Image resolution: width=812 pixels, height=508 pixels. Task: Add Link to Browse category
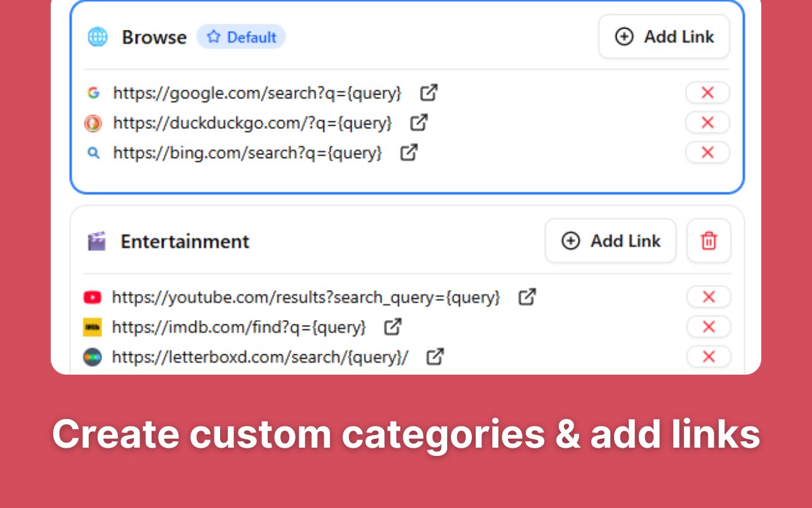pyautogui.click(x=664, y=37)
